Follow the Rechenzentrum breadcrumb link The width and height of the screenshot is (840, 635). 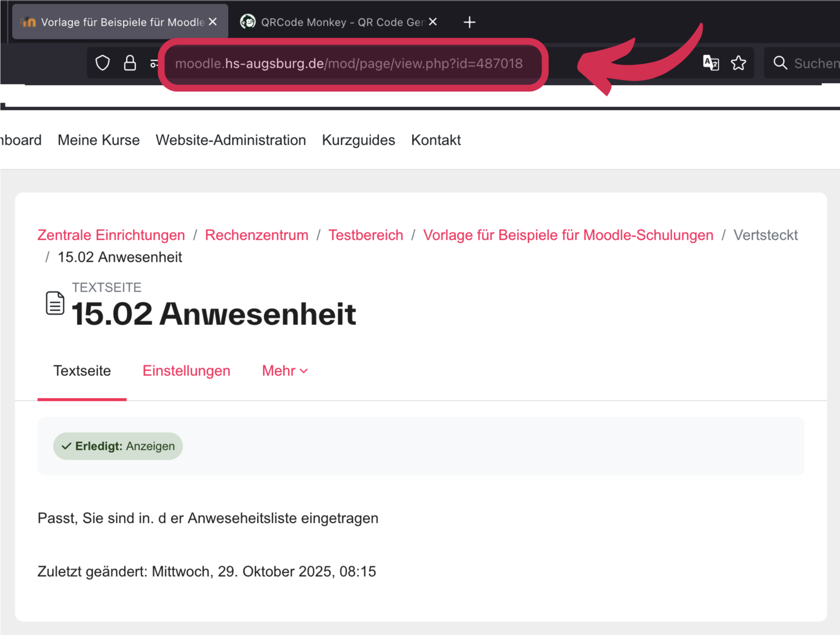tap(256, 235)
